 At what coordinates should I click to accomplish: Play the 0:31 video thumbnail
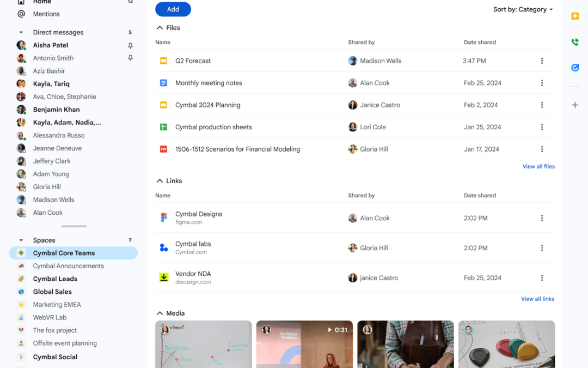(x=304, y=345)
